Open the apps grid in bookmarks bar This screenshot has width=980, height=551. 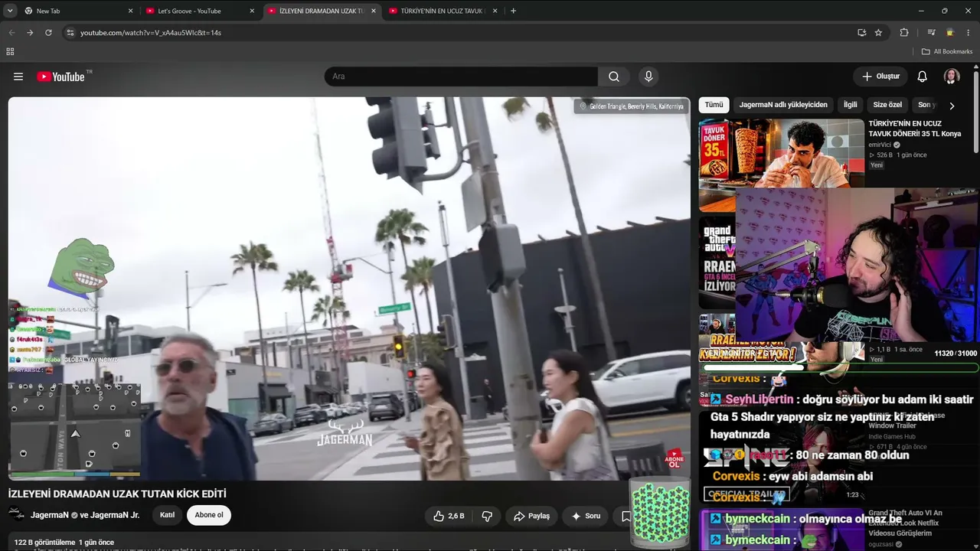pyautogui.click(x=10, y=51)
